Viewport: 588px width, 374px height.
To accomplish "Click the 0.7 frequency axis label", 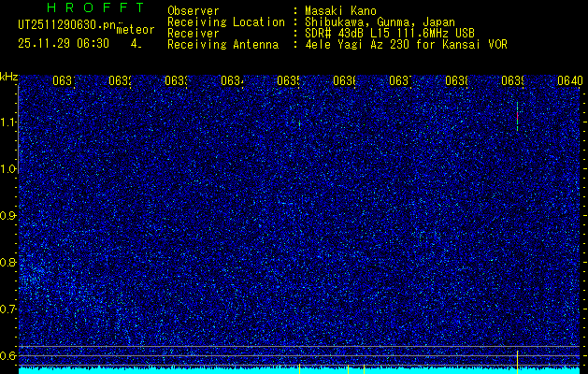I will 7,309.
